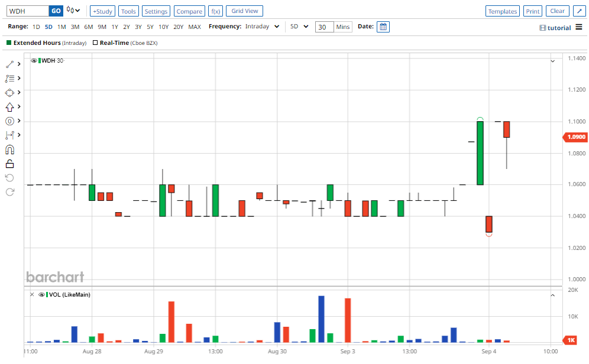Open the hamburger menu icon
Screen dimensions: 589x364
[x=579, y=27]
